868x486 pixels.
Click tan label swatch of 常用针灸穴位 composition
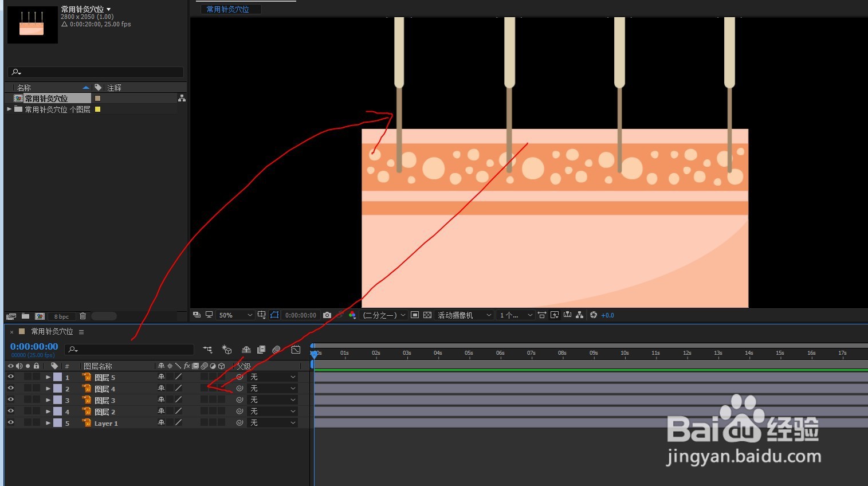pyautogui.click(x=97, y=98)
